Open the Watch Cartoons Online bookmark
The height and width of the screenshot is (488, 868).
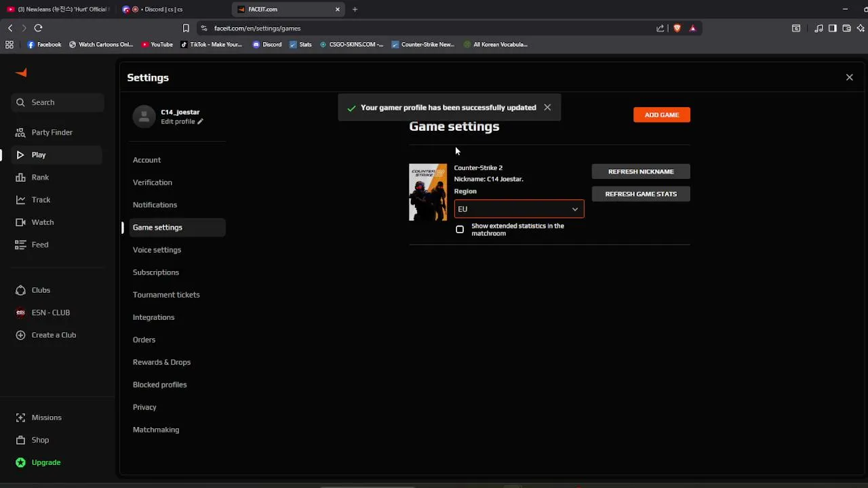101,44
